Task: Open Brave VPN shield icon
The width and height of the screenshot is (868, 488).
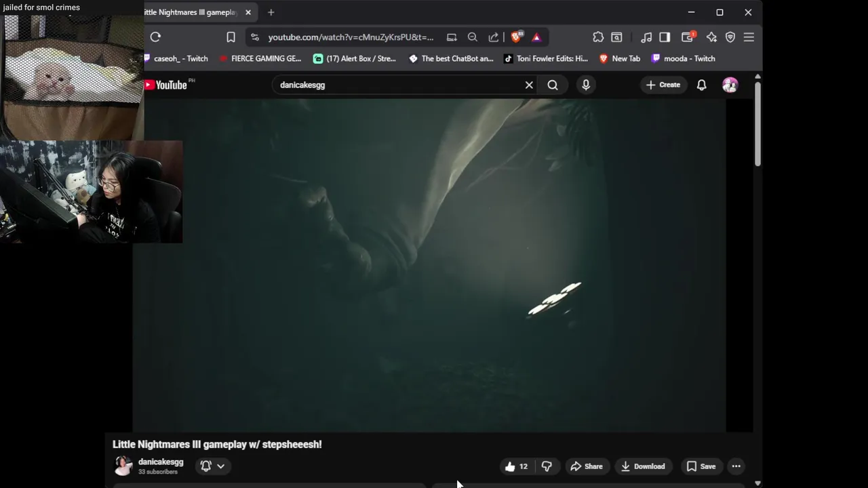Action: 730,37
